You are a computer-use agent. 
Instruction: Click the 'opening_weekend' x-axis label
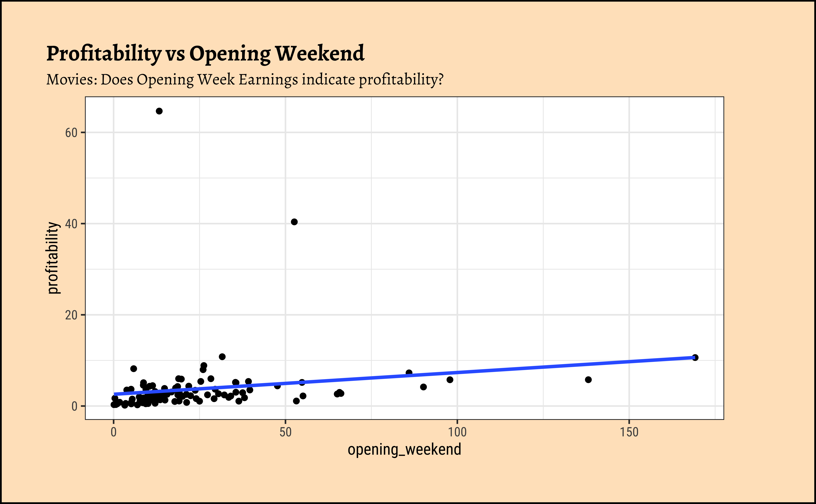click(404, 450)
